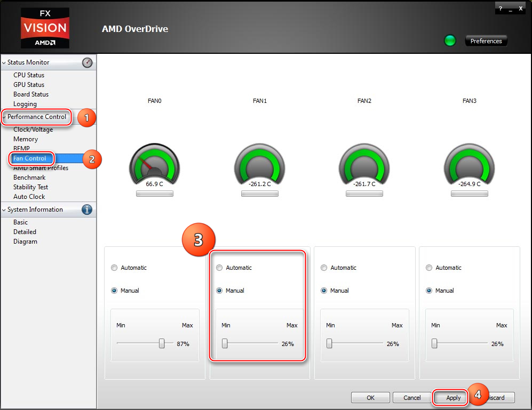
Task: Collapse the Performance Control section
Action: click(x=4, y=117)
